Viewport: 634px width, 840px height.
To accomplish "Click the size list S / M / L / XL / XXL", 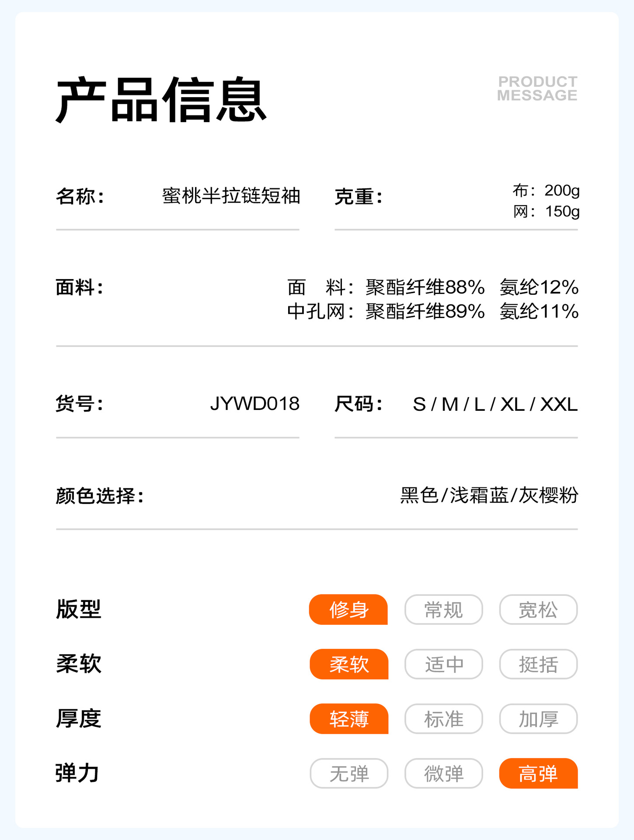I will coord(495,405).
